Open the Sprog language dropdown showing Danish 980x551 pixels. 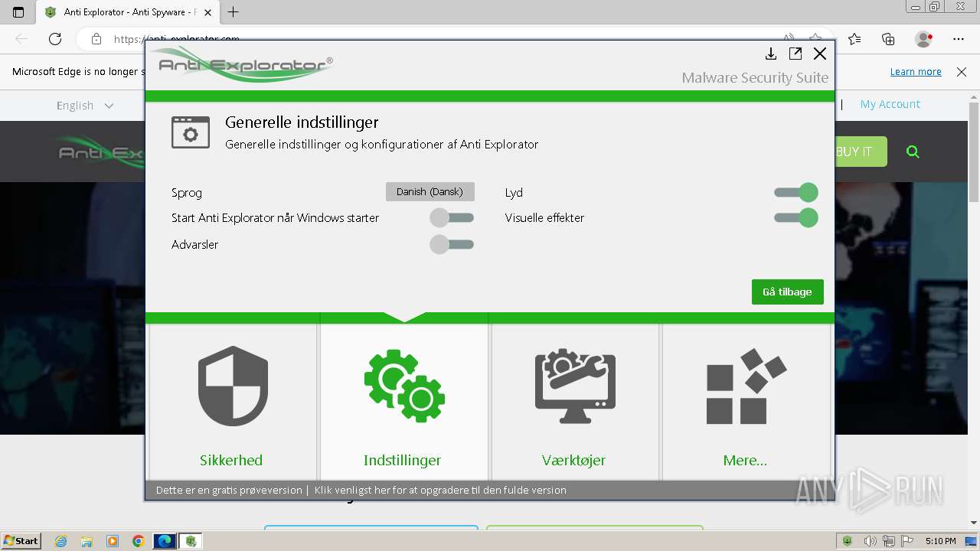(430, 191)
